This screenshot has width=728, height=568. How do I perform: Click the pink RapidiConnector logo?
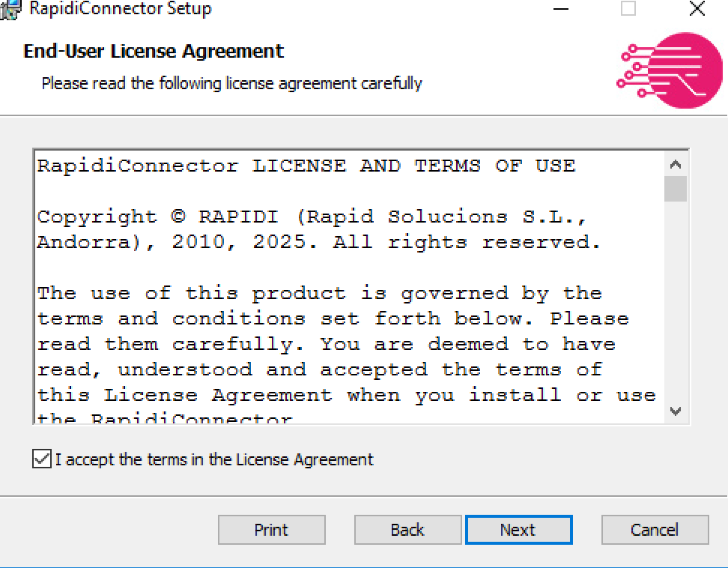click(x=669, y=70)
